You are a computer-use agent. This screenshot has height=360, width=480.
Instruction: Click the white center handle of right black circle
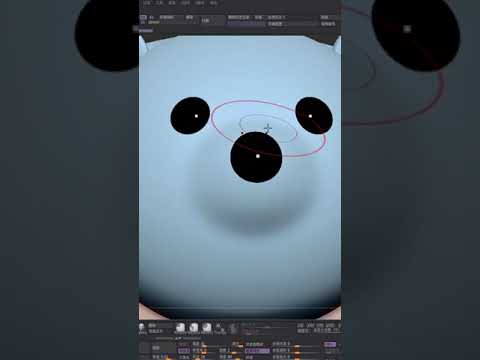click(310, 116)
